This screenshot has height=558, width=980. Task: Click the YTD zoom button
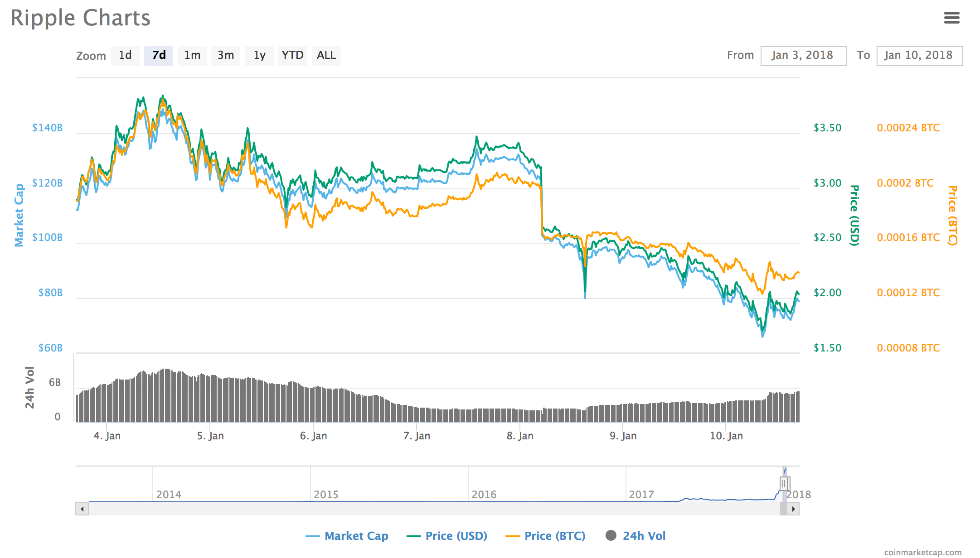point(293,56)
